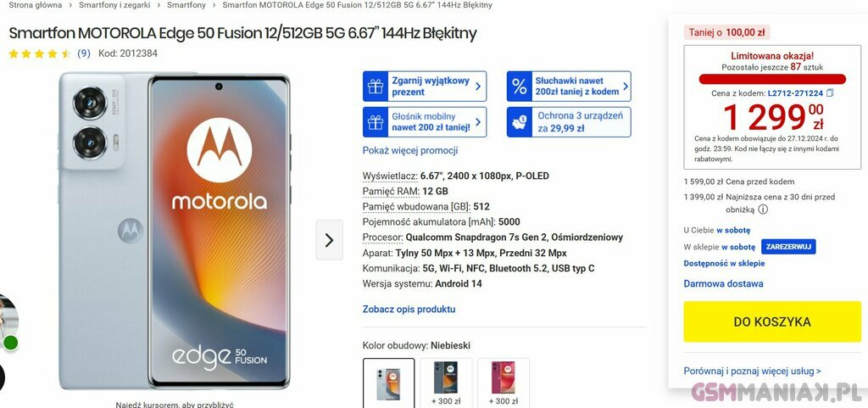Copy the discount code L2712-271224 icon

tap(829, 93)
